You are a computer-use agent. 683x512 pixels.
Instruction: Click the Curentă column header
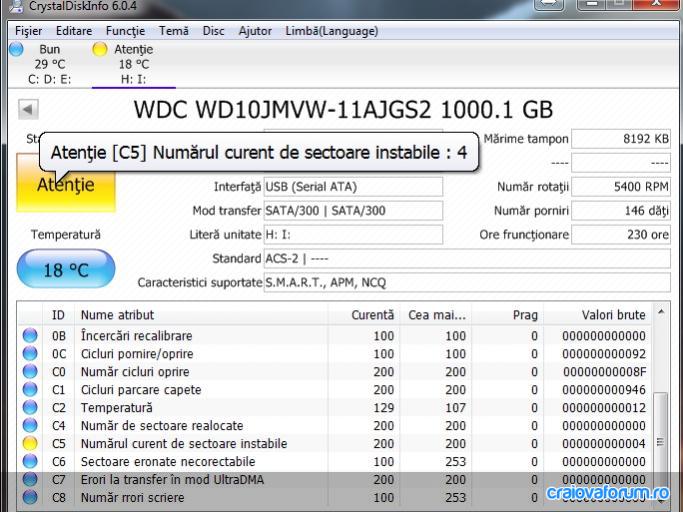click(364, 315)
